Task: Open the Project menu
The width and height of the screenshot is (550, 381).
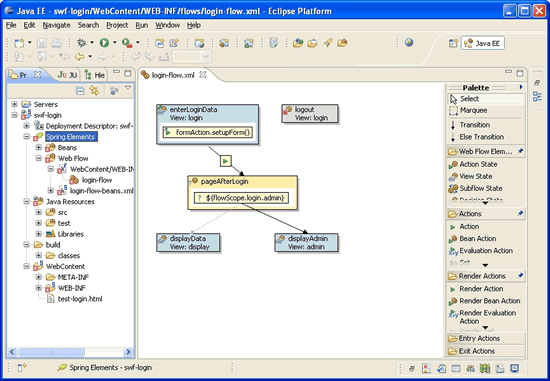Action: tap(117, 25)
